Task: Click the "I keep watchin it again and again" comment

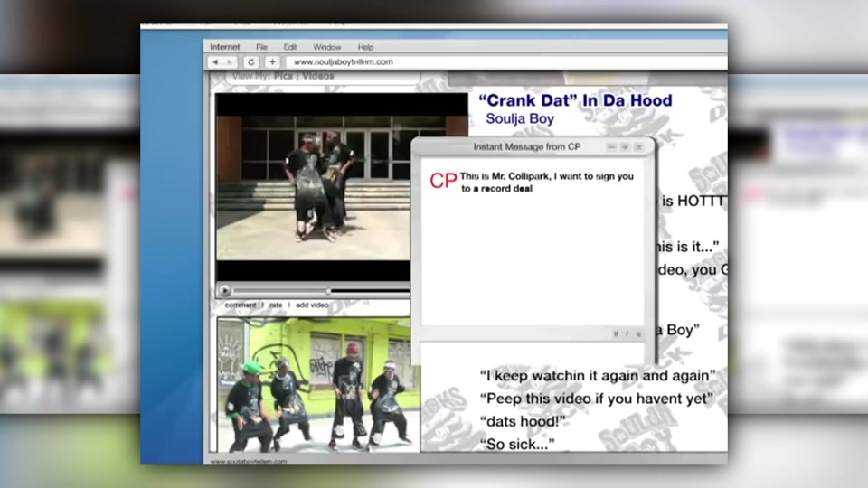Action: (598, 376)
